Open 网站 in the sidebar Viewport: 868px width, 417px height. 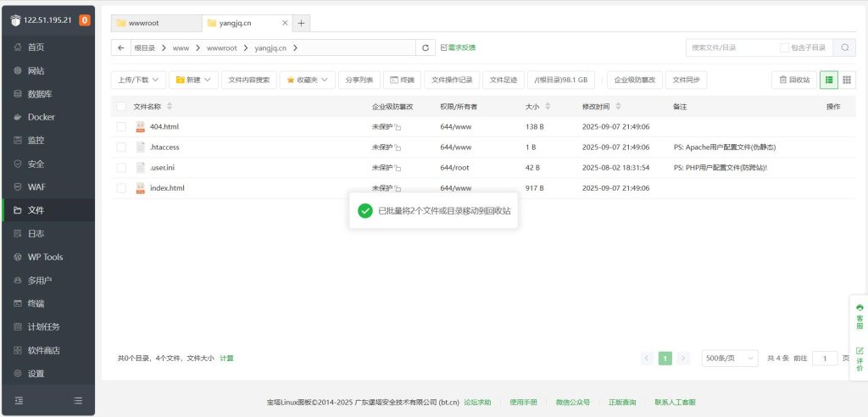click(x=48, y=71)
